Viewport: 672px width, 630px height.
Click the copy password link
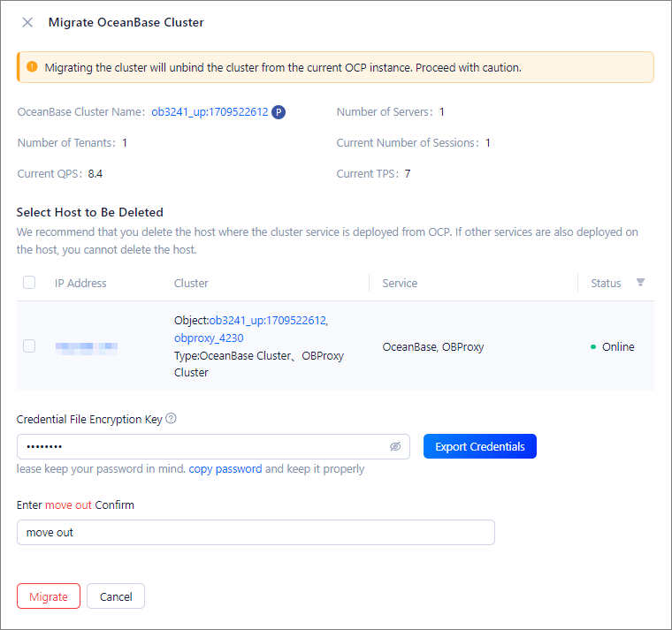coord(225,469)
